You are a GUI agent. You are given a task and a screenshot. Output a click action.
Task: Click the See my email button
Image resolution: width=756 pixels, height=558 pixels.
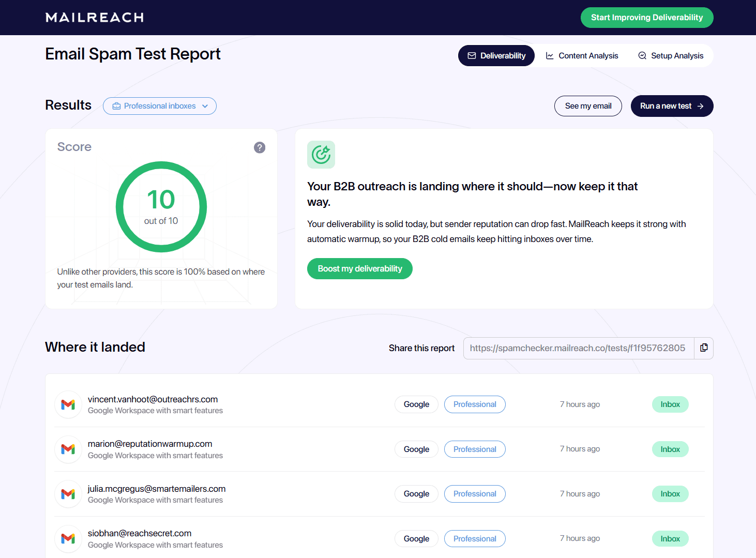pyautogui.click(x=588, y=106)
